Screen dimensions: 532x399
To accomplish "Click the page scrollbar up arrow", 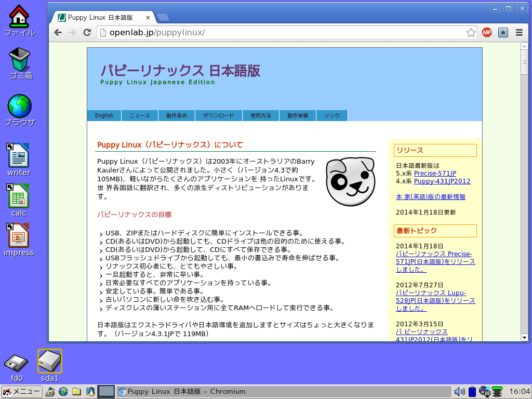I will point(524,46).
